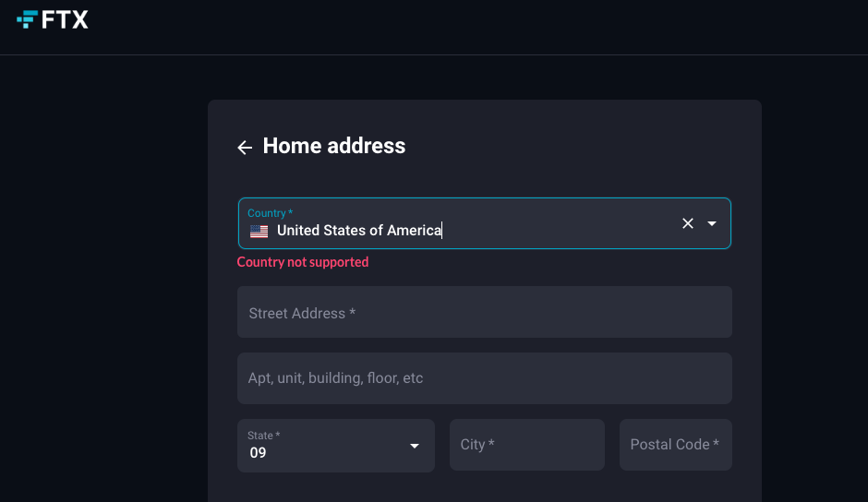Focus the Street Address field

485,312
